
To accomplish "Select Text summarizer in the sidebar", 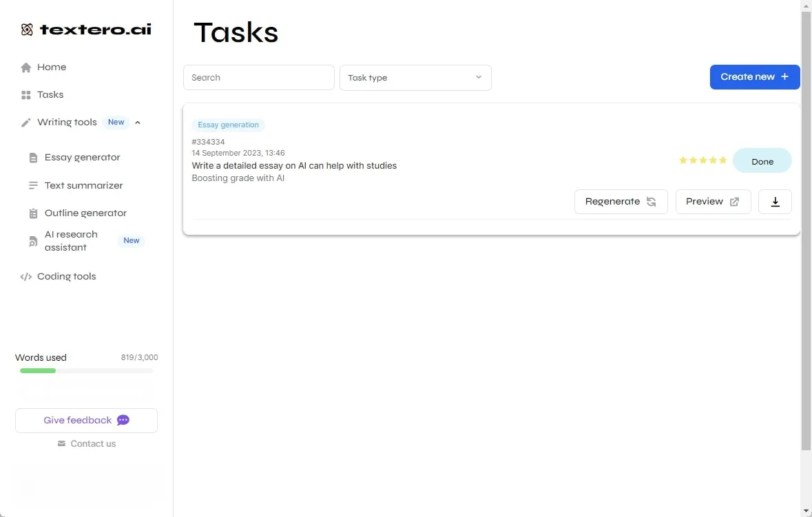I will 83,186.
